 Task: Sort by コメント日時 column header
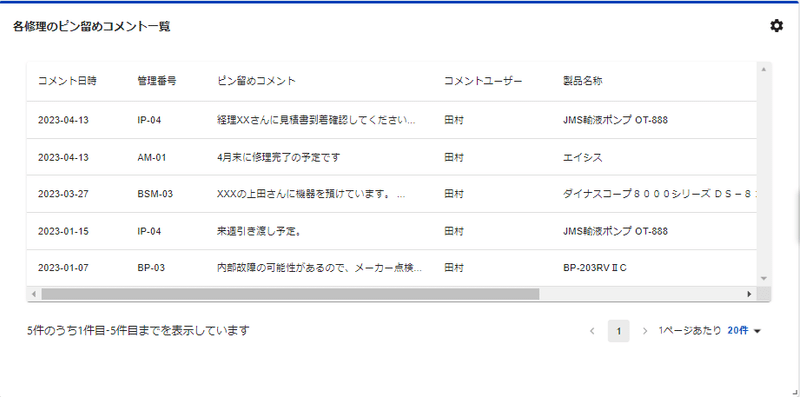(x=67, y=81)
